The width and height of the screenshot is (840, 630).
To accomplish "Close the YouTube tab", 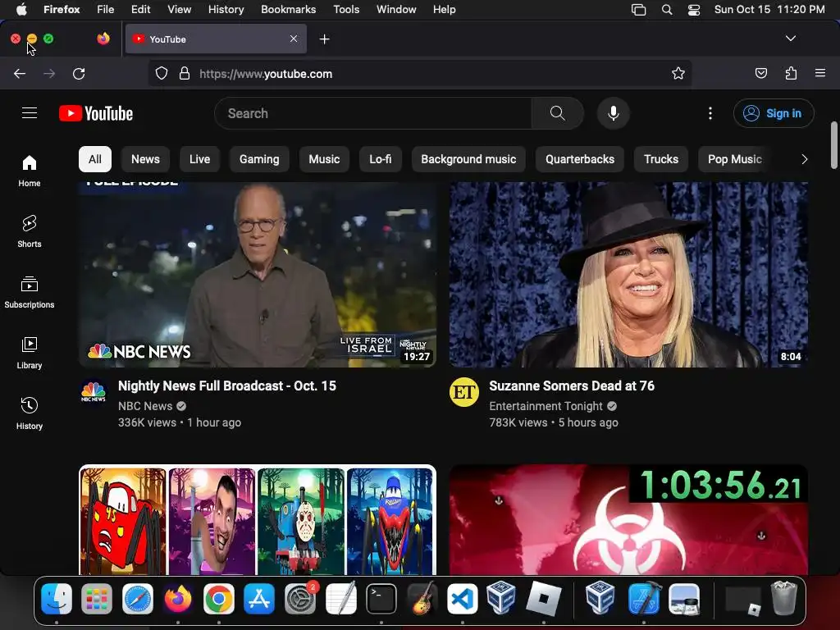I will point(294,39).
